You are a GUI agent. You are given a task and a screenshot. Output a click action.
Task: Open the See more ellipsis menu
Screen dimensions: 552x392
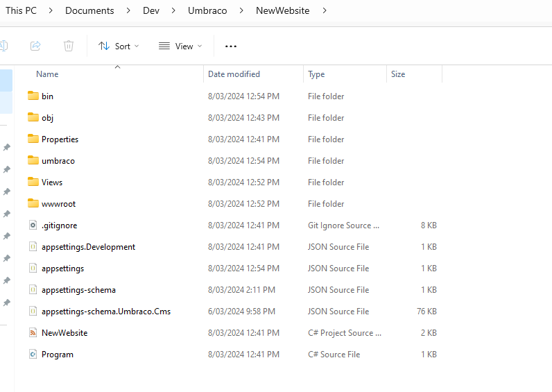[x=231, y=46]
